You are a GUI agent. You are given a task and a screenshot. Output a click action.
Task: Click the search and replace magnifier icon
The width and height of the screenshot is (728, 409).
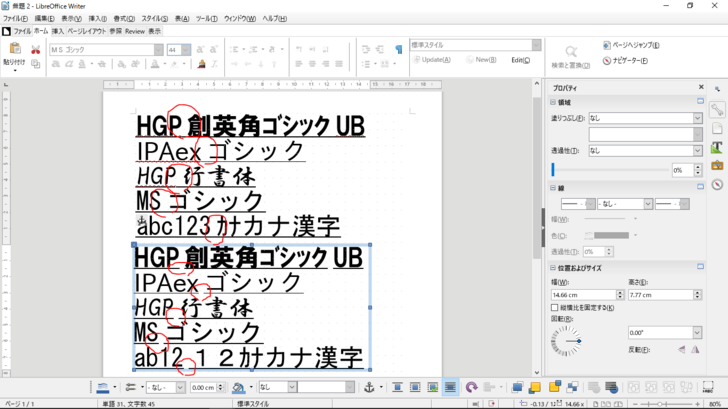click(x=571, y=52)
